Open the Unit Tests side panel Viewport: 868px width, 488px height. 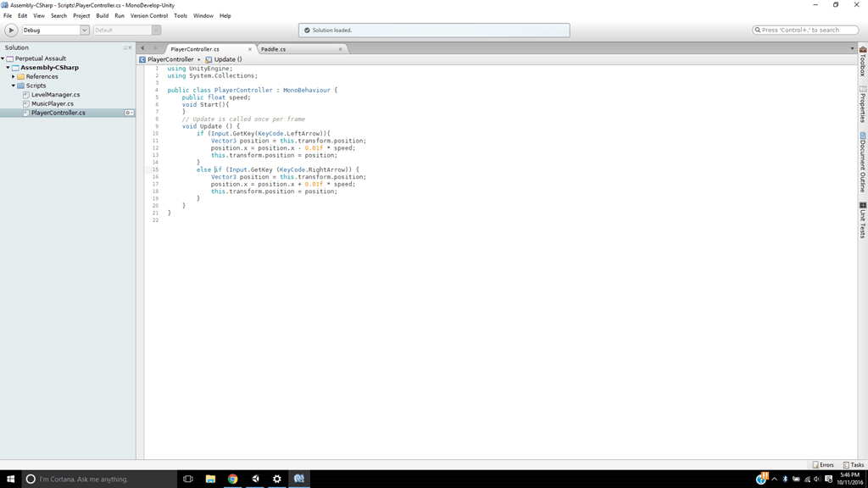point(863,220)
